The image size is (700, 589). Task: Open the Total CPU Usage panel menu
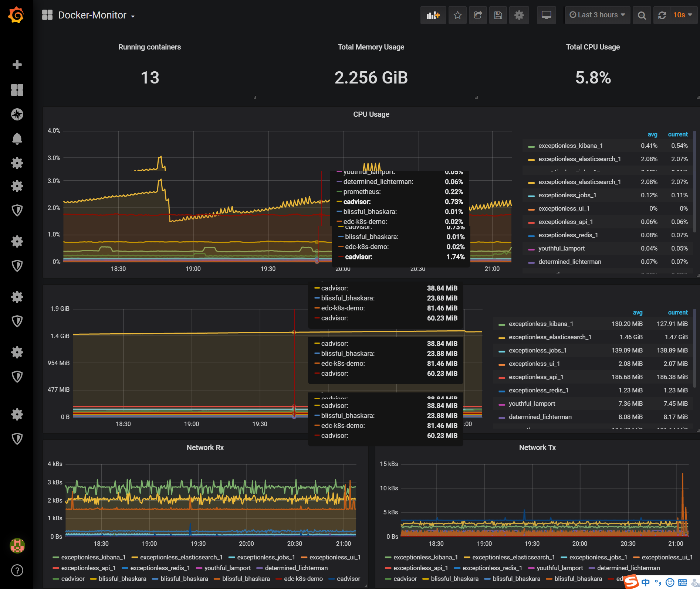coord(593,47)
